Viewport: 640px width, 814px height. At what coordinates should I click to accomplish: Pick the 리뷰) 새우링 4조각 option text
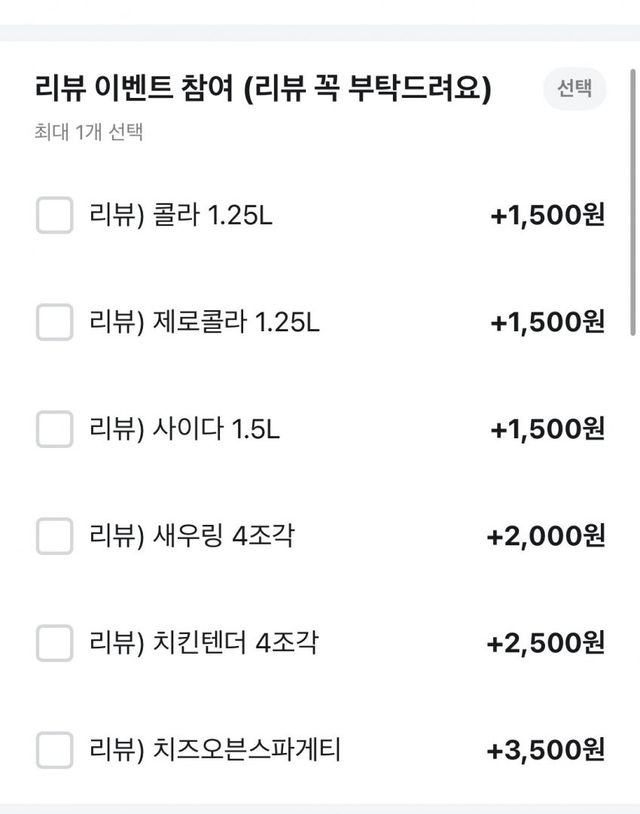(x=192, y=536)
